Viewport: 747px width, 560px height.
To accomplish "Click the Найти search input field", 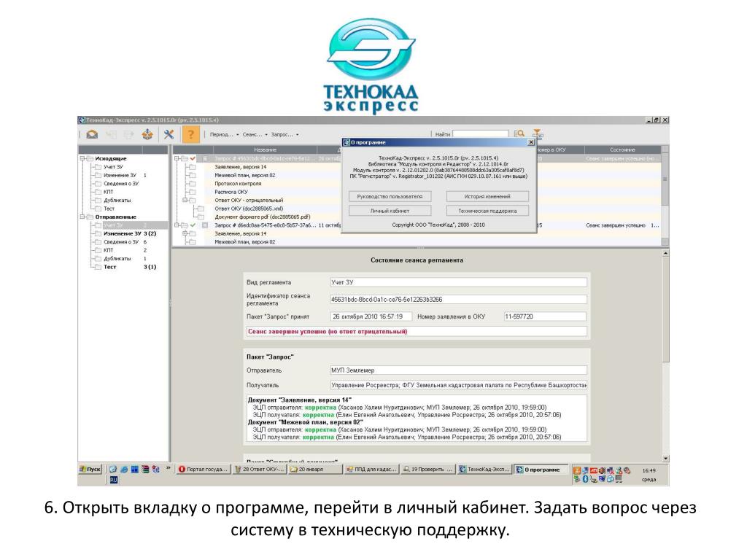I will (480, 134).
